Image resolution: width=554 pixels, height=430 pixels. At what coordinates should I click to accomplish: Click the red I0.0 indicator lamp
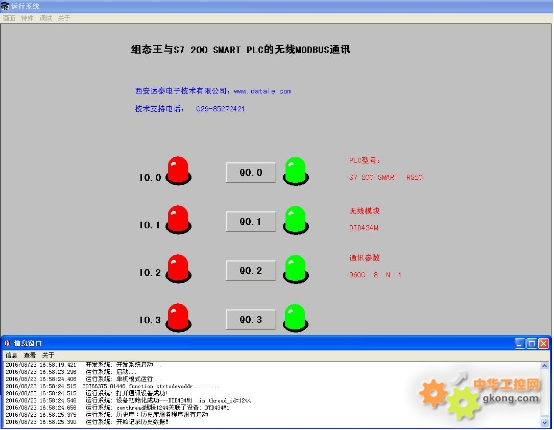[178, 171]
